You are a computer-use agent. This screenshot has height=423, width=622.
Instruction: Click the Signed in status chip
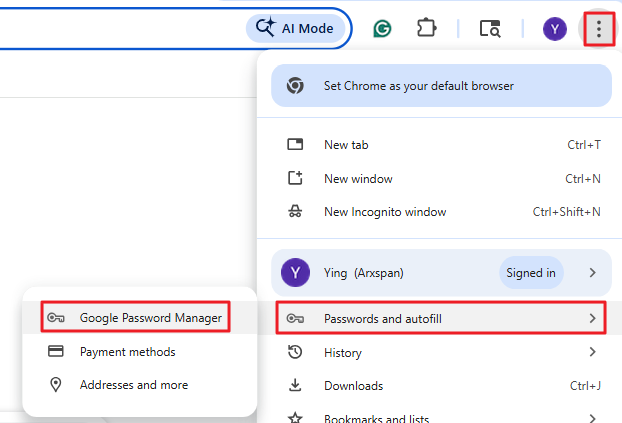coord(530,272)
